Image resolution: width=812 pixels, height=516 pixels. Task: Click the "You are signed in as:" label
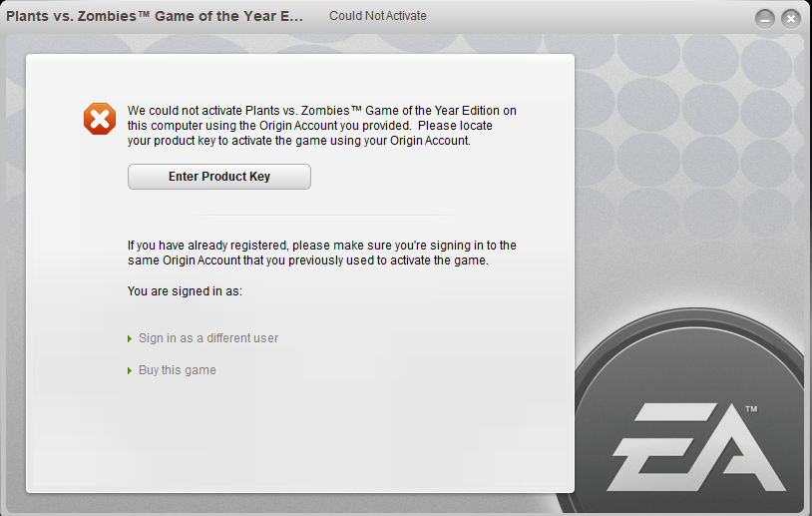point(186,291)
